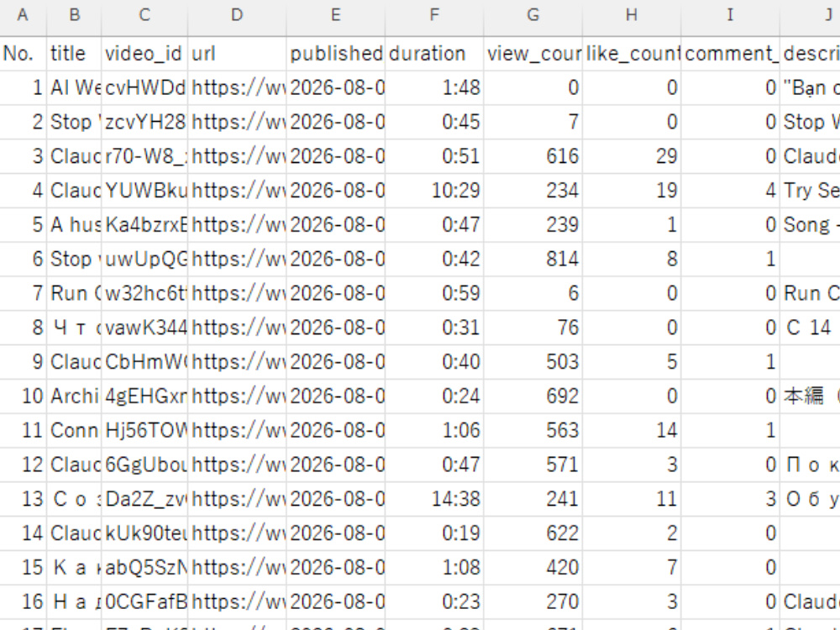
Task: Select description cell 'Song' in row 5
Action: point(810,224)
